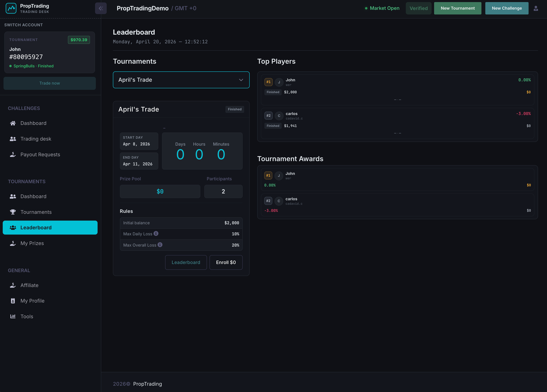Collapse the sidebar with double-chevron button

(x=101, y=8)
